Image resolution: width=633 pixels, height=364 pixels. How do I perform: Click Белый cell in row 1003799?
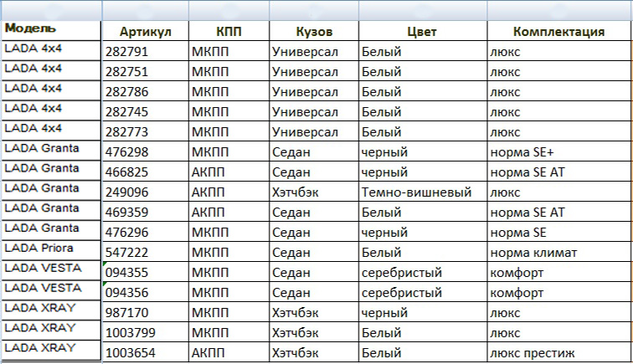click(423, 332)
